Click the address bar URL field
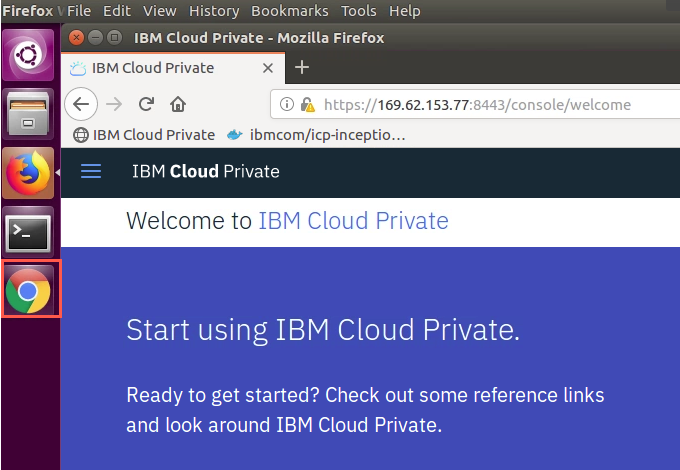Viewport: 680px width, 470px height. tap(477, 104)
